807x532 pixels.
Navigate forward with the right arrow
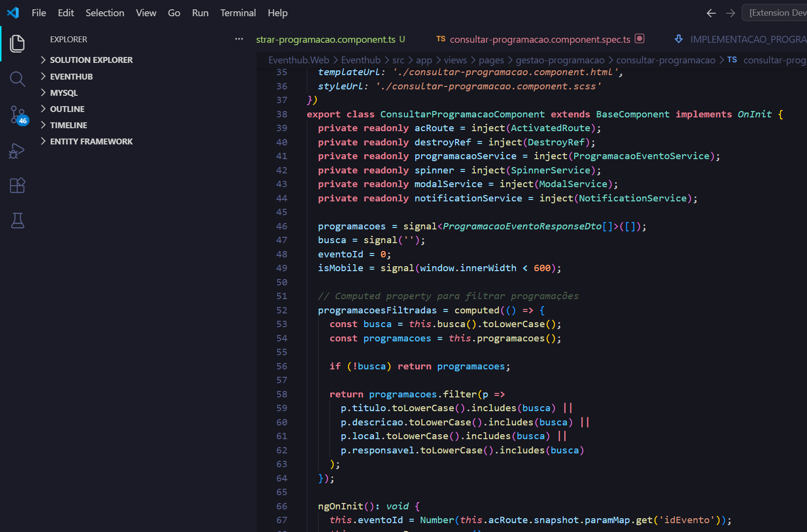(x=730, y=13)
